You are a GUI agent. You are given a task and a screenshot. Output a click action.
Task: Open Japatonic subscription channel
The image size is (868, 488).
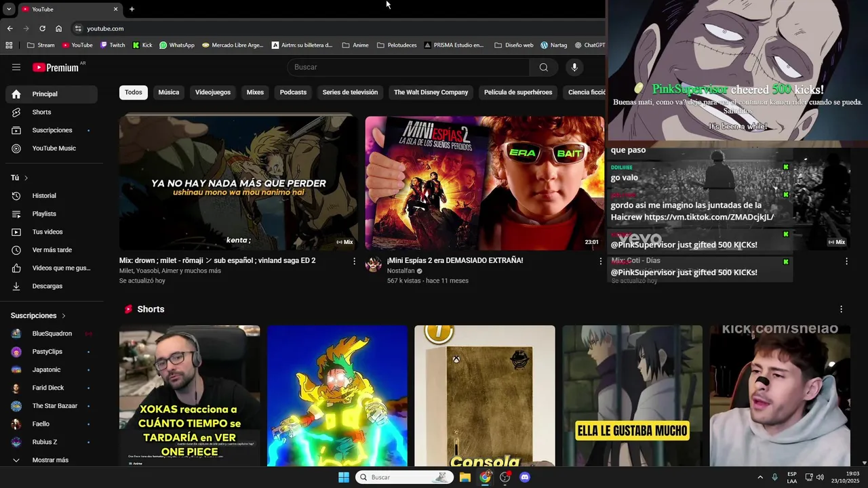point(52,370)
